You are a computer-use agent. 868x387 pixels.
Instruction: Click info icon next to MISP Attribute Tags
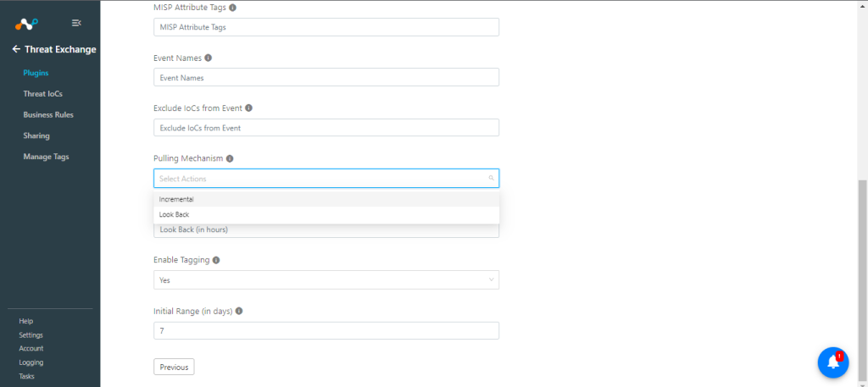click(x=232, y=8)
